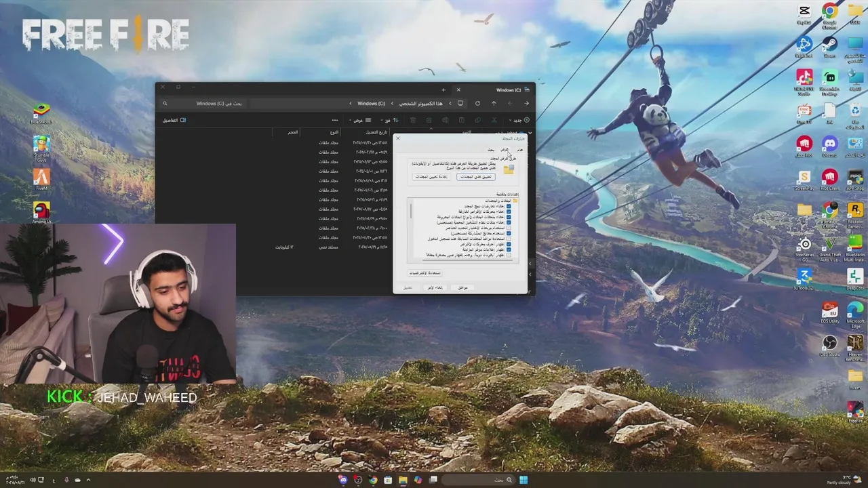The height and width of the screenshot is (488, 868).
Task: Switch to 'عام' (General) tab in Folder Options
Action: click(x=520, y=149)
